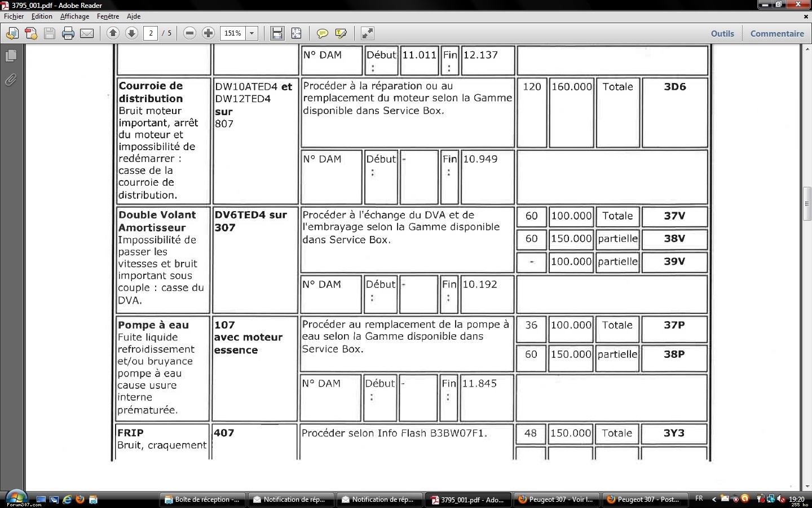Image resolution: width=812 pixels, height=508 pixels.
Task: Go to previous page with up arrow
Action: [113, 33]
